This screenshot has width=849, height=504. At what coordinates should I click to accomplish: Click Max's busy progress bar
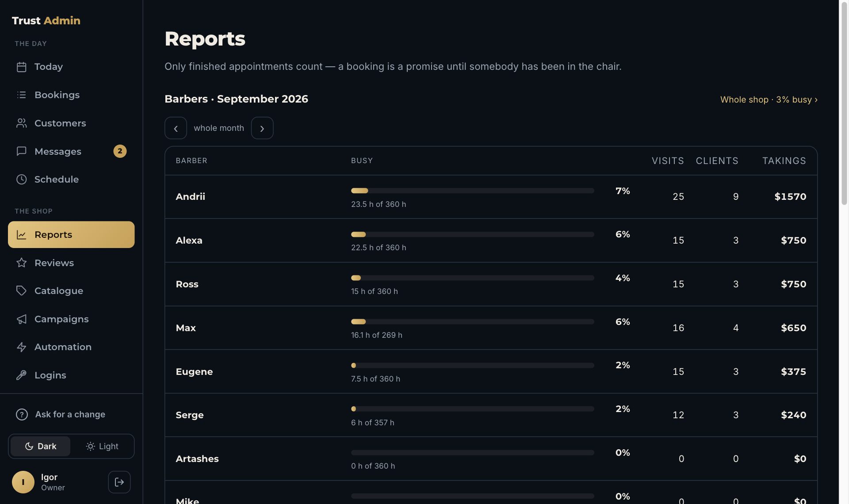point(473,322)
